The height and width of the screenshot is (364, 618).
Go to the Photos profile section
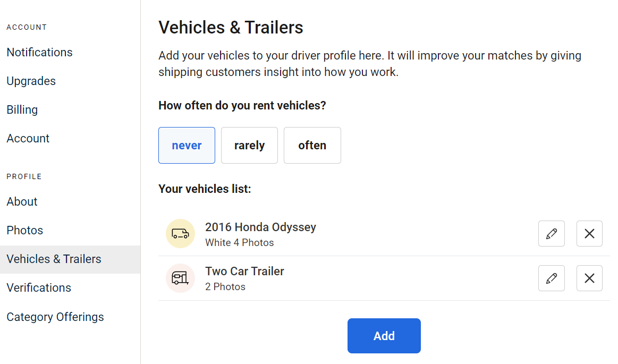pos(25,231)
